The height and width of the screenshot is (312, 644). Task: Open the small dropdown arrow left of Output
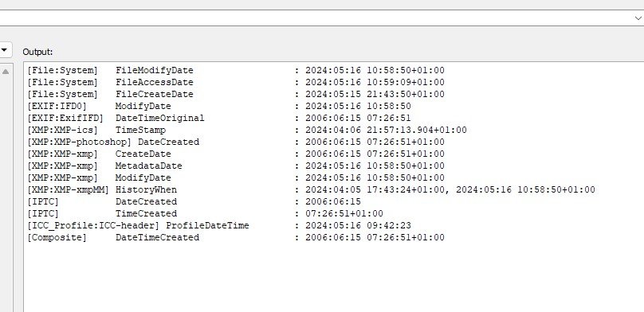pos(5,50)
